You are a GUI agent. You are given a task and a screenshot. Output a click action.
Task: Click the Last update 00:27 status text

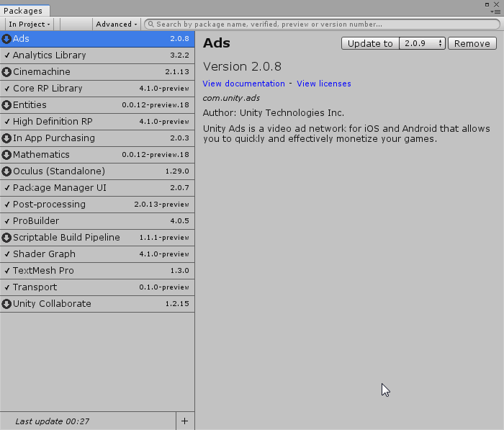pos(53,421)
